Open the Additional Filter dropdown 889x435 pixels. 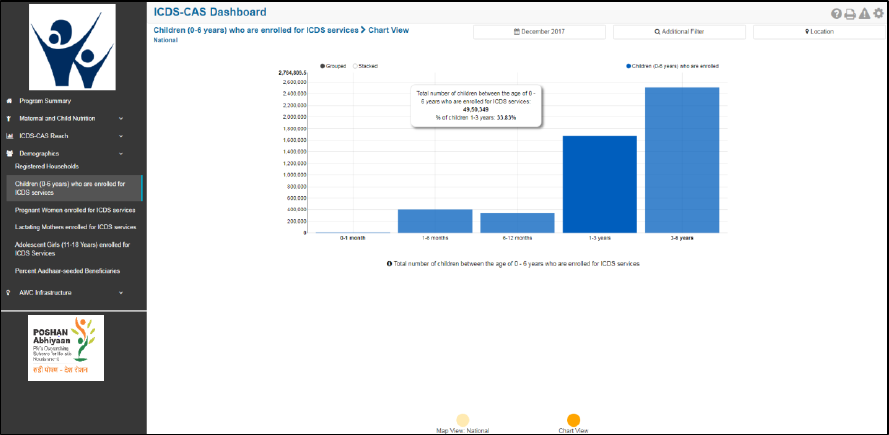click(679, 32)
